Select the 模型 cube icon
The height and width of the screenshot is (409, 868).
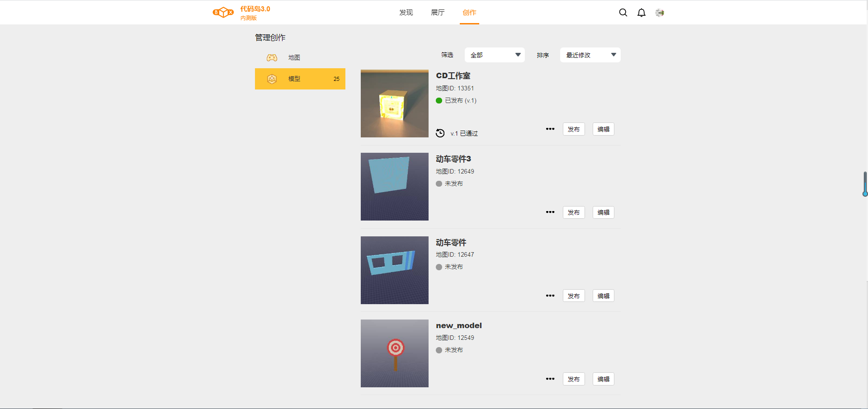272,79
